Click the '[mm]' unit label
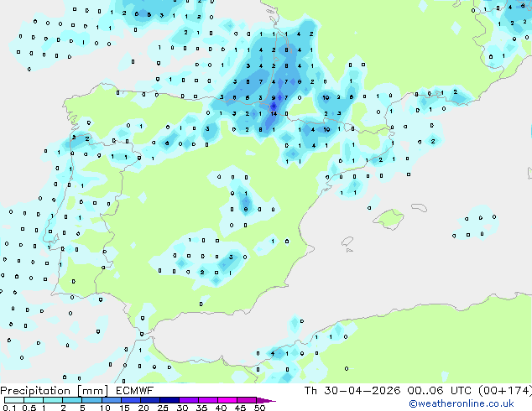The width and height of the screenshot is (532, 411). click(93, 391)
